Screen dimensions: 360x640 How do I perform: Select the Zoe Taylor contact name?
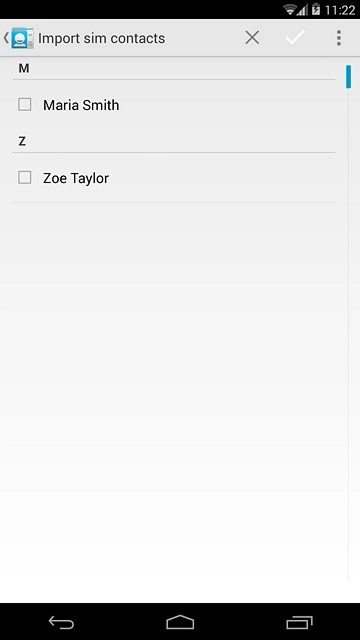[76, 178]
